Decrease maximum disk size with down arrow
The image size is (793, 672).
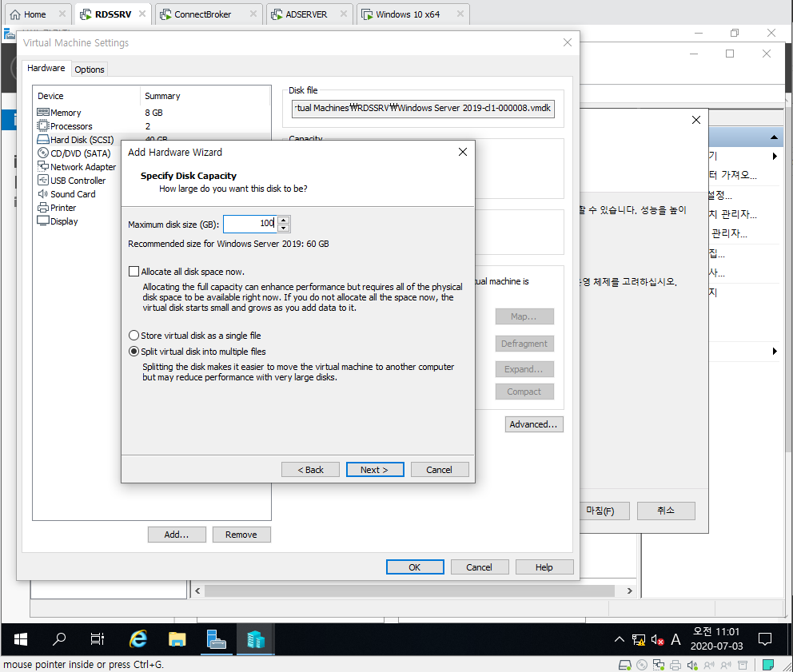pos(284,228)
